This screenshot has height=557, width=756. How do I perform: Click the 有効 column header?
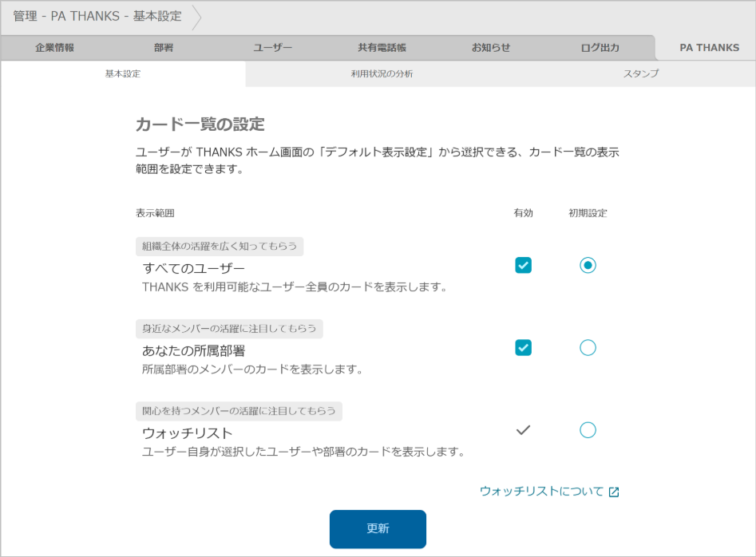pyautogui.click(x=523, y=213)
